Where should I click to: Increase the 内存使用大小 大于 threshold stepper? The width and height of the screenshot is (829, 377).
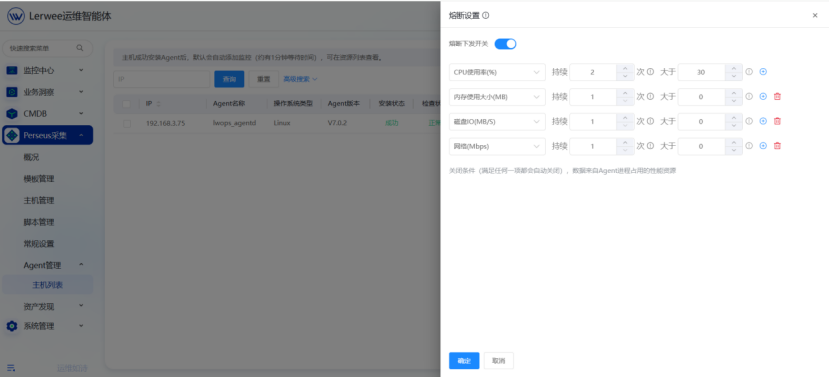point(734,93)
